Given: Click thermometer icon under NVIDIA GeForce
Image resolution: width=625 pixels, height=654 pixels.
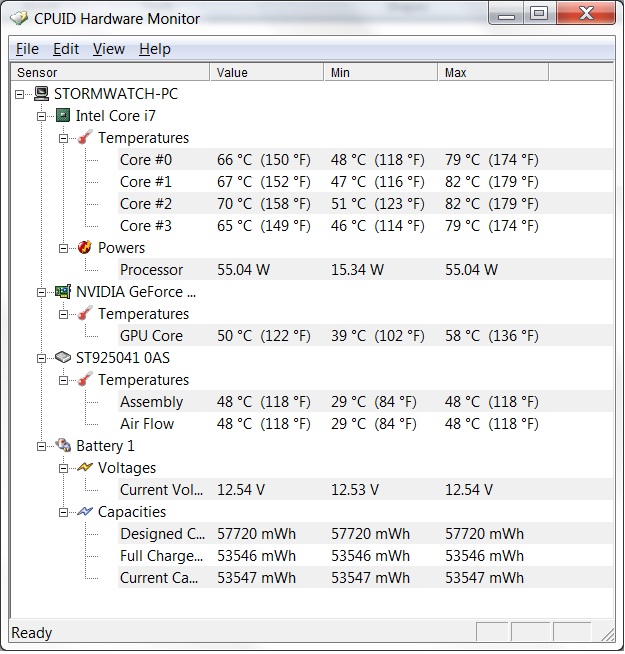Looking at the screenshot, I should [85, 313].
